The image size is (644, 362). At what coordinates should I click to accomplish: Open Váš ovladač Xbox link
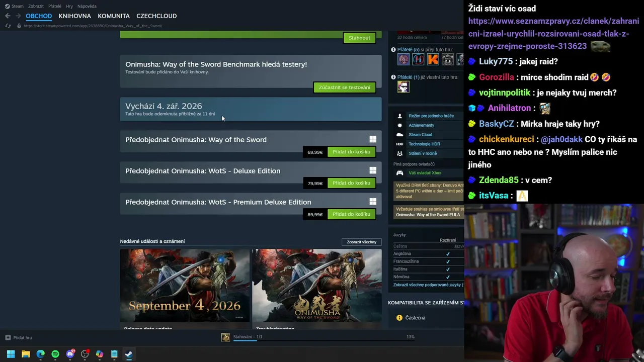click(x=425, y=173)
